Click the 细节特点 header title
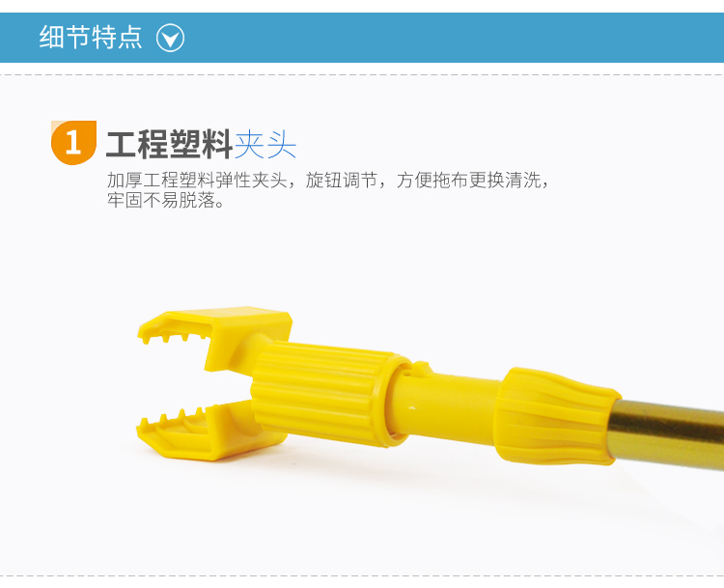This screenshot has height=588, width=724. 91,38
